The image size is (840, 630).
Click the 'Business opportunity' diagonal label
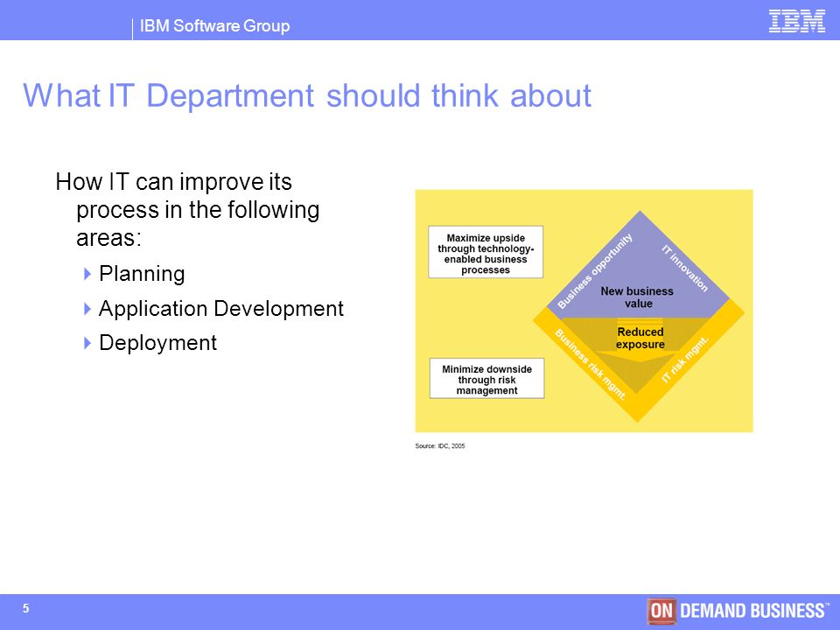595,271
